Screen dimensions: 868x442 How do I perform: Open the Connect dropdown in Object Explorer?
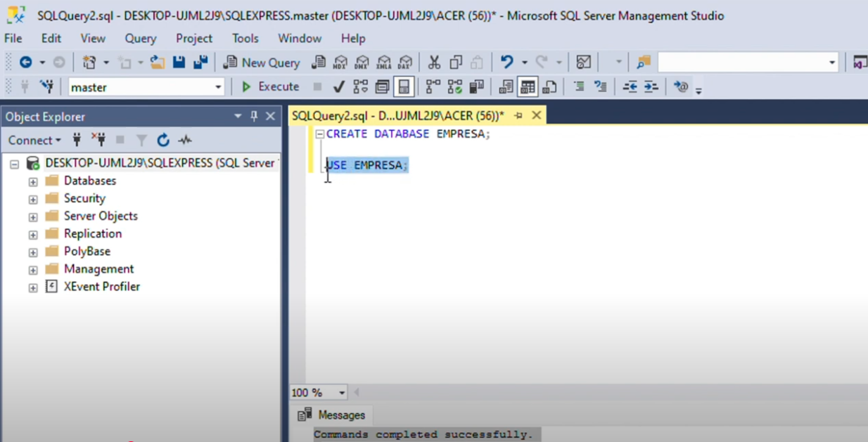coord(34,141)
